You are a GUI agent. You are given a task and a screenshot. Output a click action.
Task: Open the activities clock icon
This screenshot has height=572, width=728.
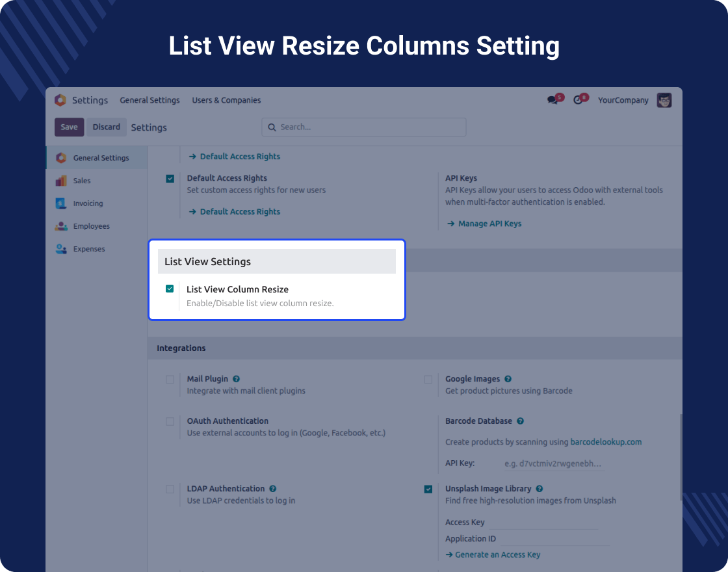tap(578, 100)
